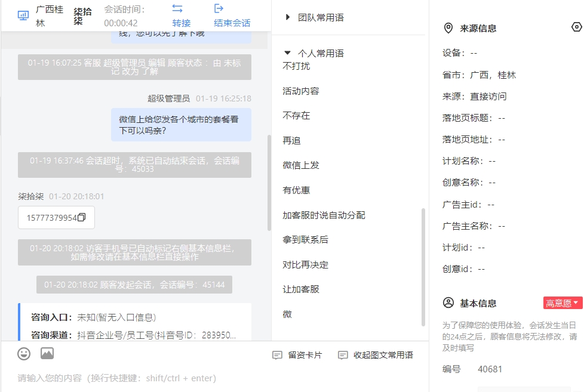Click the 编号 40681 value
Screen dimensions: 584x392
pyautogui.click(x=490, y=369)
